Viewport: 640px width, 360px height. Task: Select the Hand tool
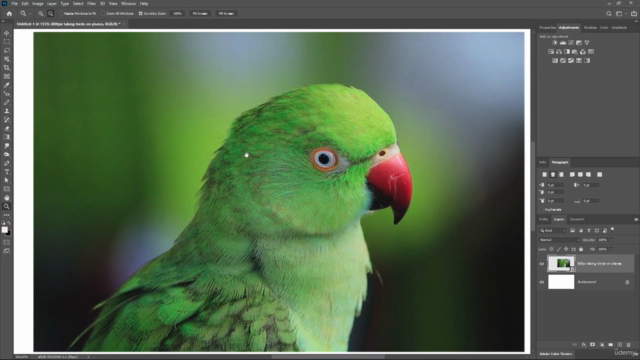(7, 198)
